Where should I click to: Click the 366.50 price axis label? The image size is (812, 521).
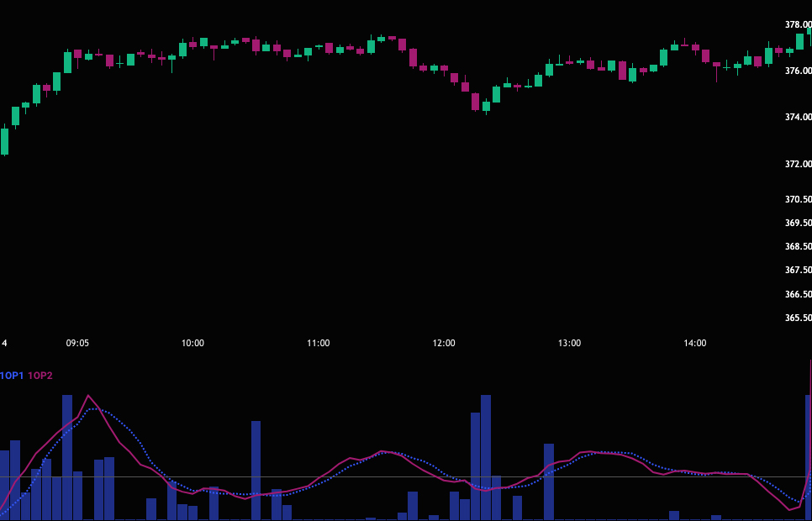pos(798,295)
